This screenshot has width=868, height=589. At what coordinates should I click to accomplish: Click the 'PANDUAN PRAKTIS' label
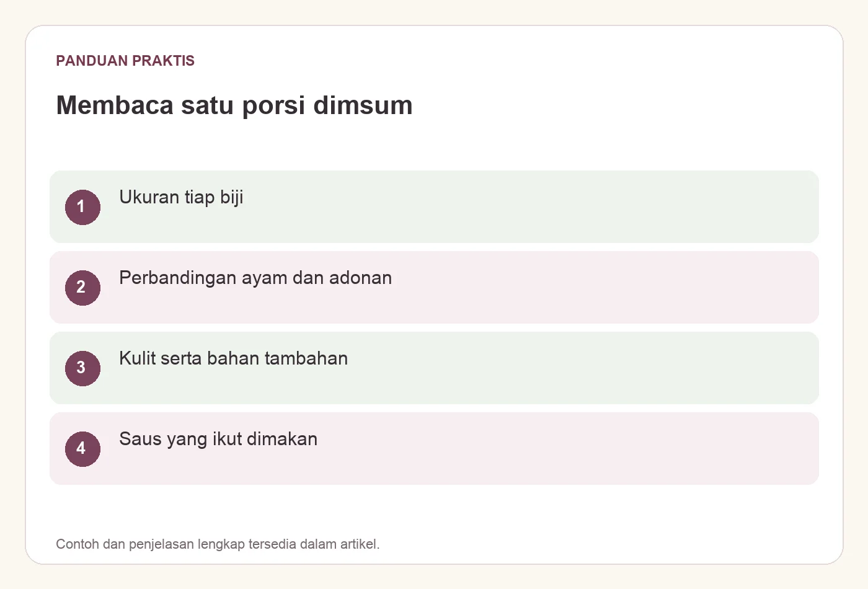[125, 61]
